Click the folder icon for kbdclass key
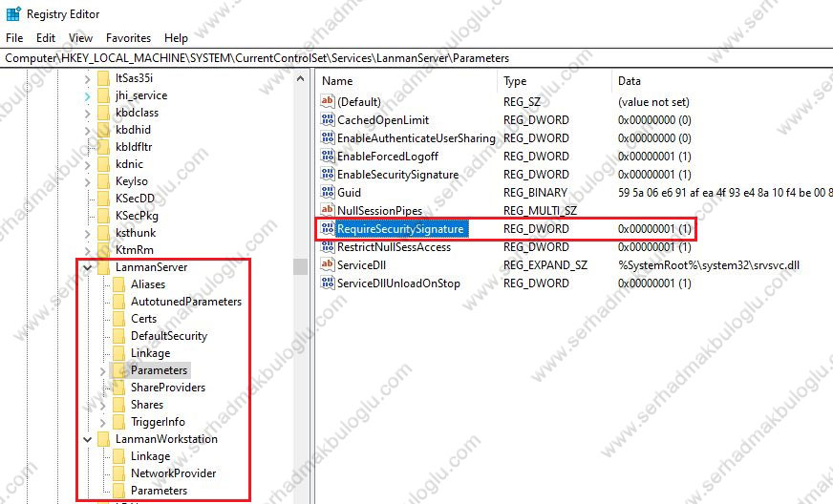 (x=103, y=113)
